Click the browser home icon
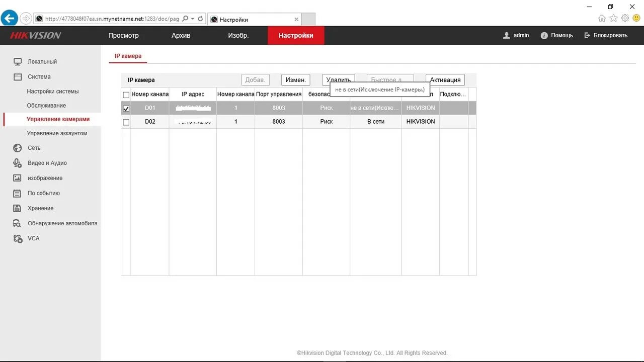The width and height of the screenshot is (644, 362). (x=602, y=18)
